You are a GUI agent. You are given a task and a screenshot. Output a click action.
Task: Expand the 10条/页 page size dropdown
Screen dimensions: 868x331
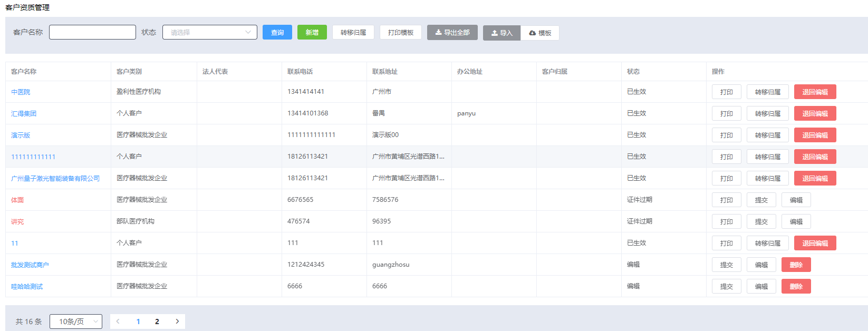pyautogui.click(x=75, y=322)
